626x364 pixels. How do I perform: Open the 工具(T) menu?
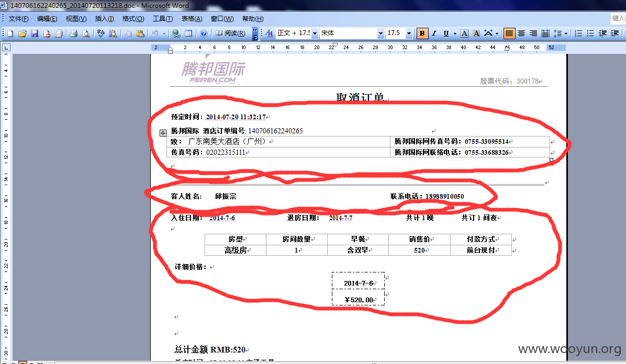(x=163, y=19)
